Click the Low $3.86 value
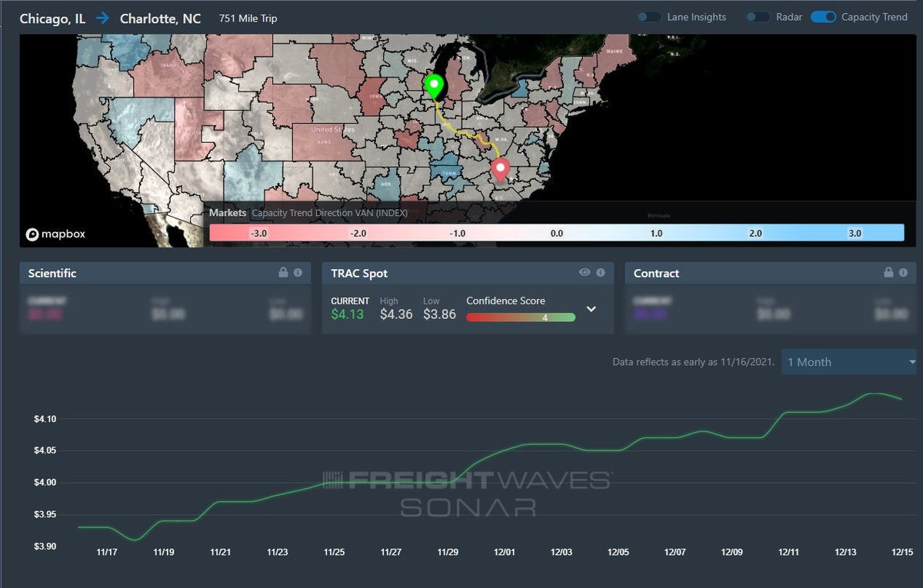This screenshot has width=923, height=588. (439, 314)
